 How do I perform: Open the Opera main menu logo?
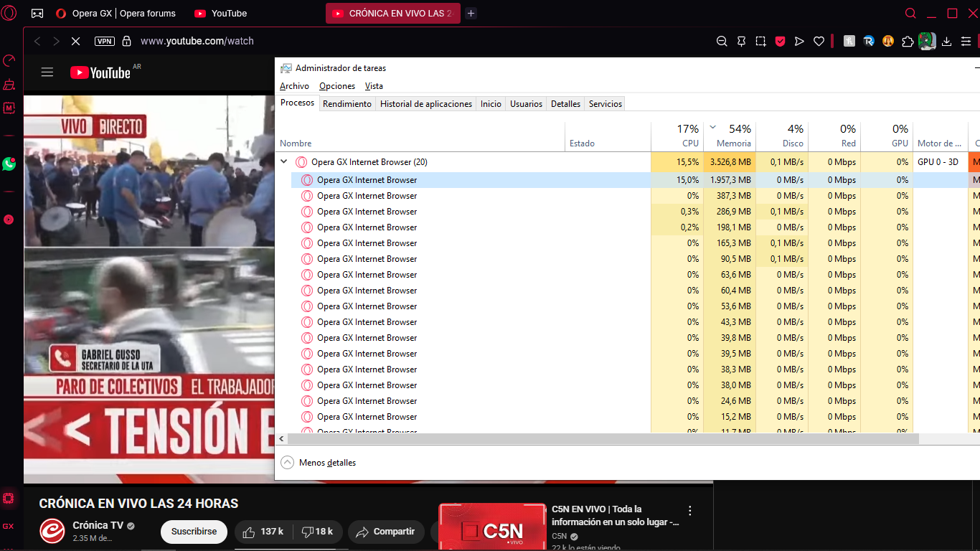(x=9, y=13)
